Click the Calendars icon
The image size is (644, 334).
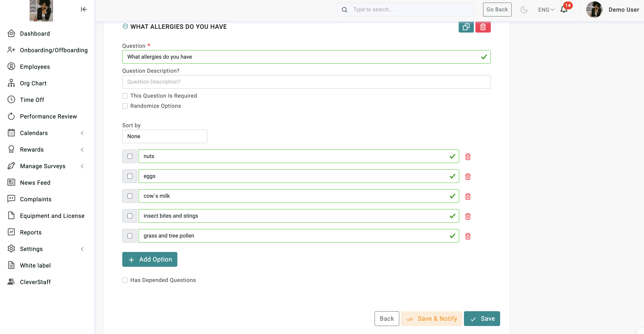[x=11, y=133]
